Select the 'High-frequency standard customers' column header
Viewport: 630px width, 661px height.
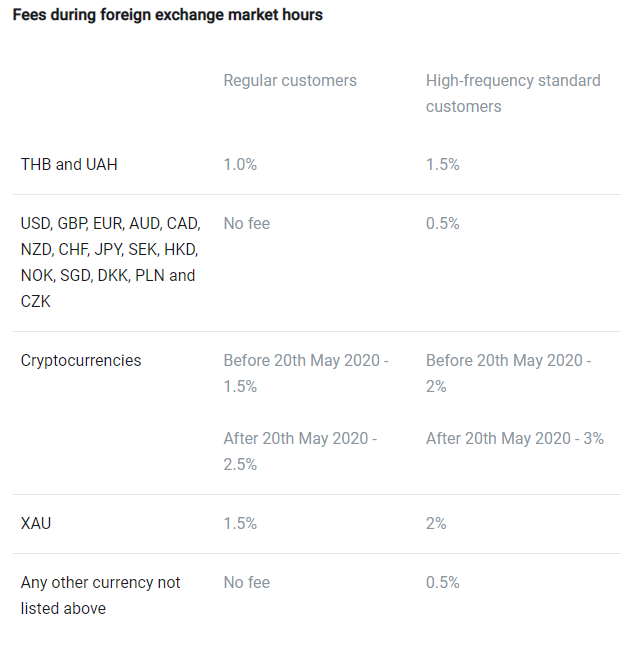point(513,94)
